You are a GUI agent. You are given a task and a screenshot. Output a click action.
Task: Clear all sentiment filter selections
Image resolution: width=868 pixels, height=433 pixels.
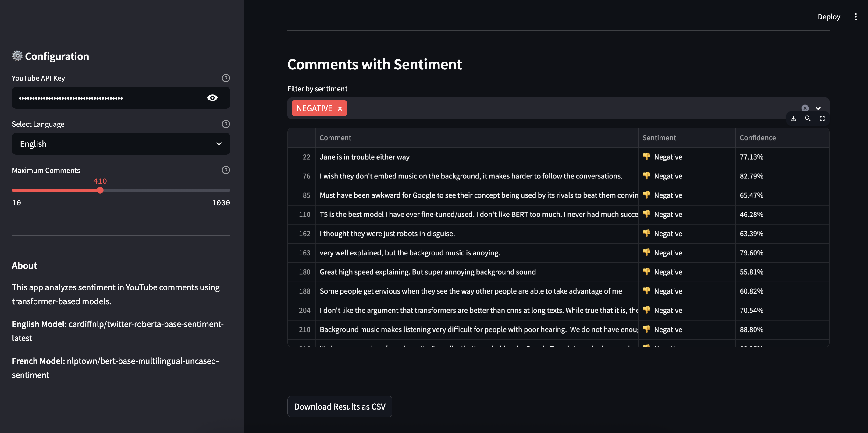tap(805, 108)
